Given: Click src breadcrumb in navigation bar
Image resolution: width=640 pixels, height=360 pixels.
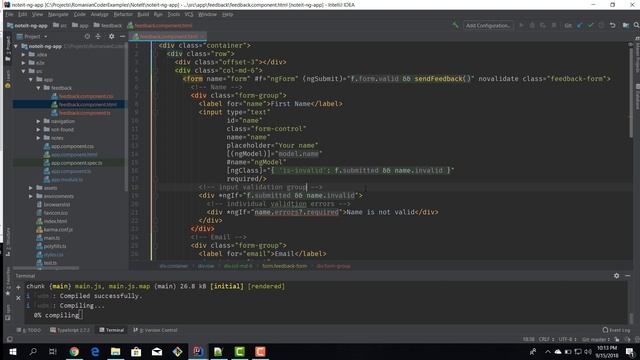Looking at the screenshot, I should [60, 25].
